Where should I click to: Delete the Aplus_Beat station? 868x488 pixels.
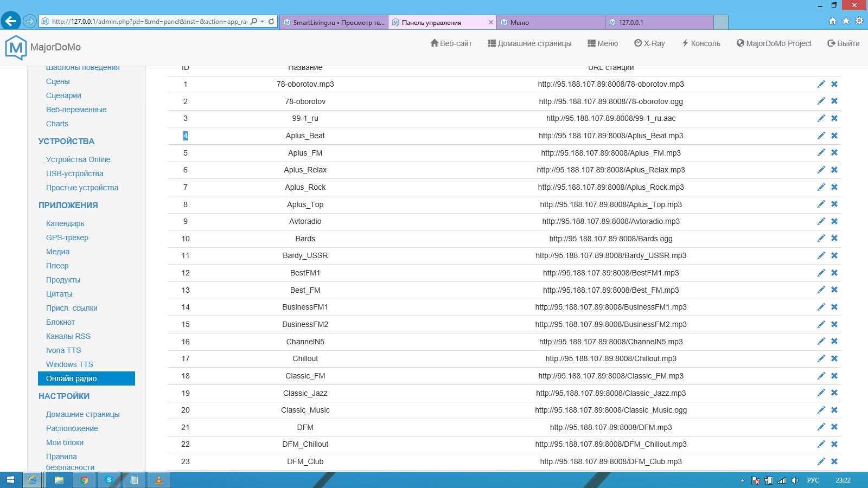834,136
